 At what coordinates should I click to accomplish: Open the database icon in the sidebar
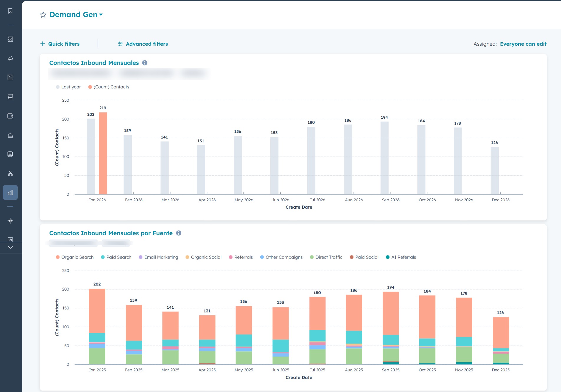click(10, 154)
